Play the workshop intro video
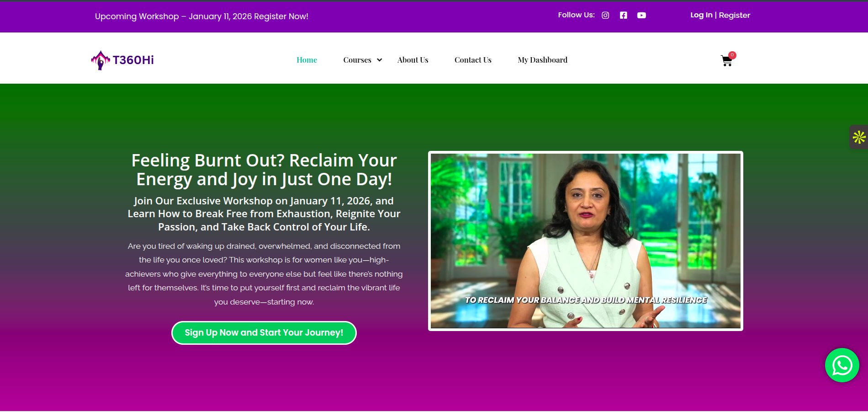 tap(585, 241)
